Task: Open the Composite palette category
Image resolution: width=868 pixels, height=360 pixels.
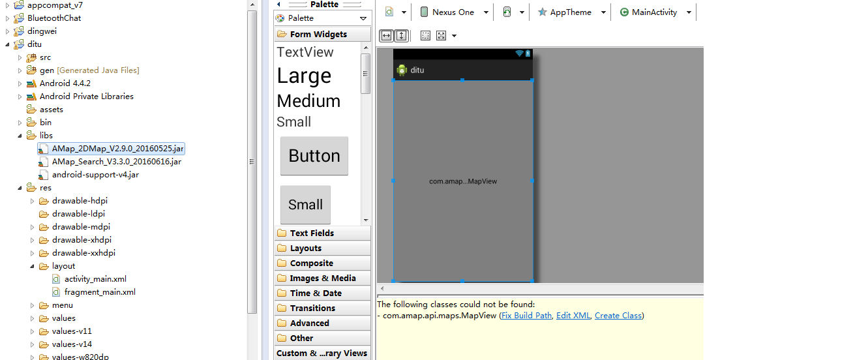Action: 322,263
